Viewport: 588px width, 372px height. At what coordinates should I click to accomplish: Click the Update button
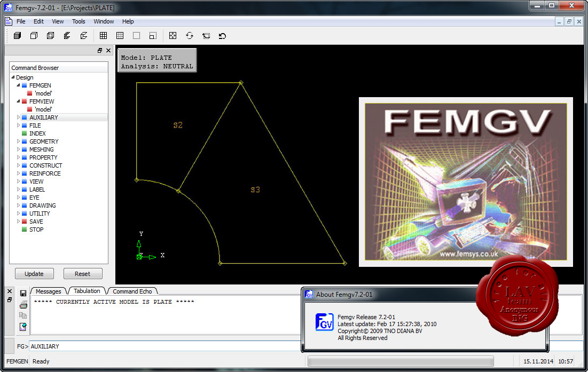[34, 274]
